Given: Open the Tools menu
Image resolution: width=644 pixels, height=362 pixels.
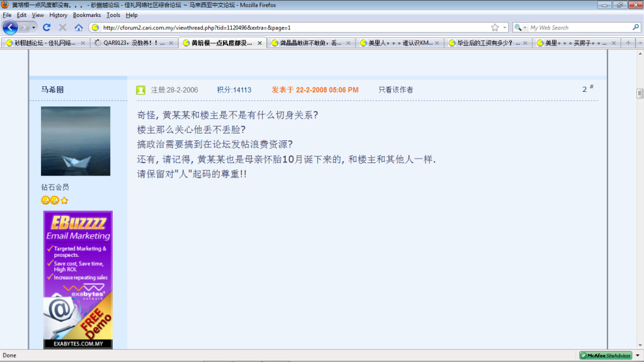Looking at the screenshot, I should coord(113,15).
